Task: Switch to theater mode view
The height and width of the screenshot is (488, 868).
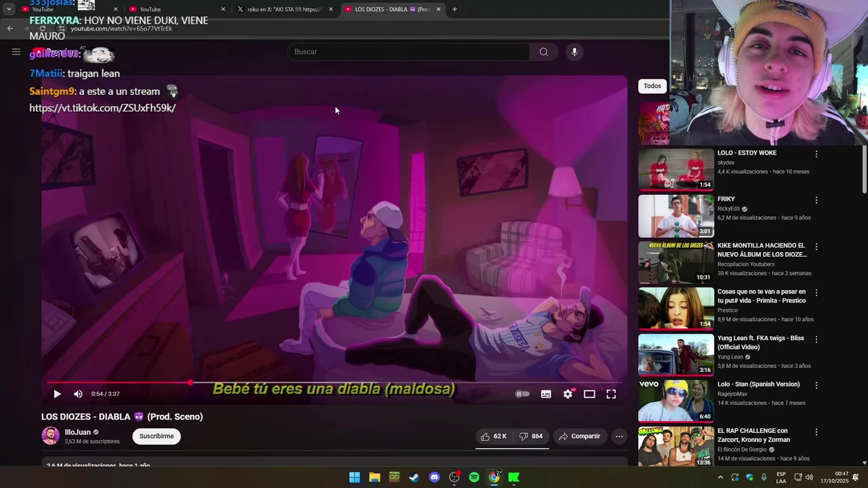Action: point(589,394)
